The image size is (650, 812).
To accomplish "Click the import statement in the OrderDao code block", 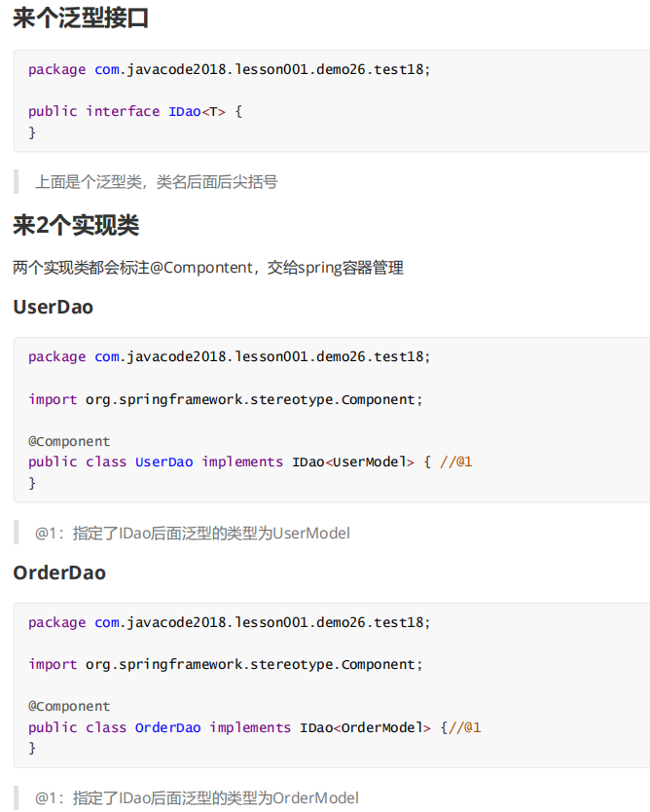I will tap(226, 664).
